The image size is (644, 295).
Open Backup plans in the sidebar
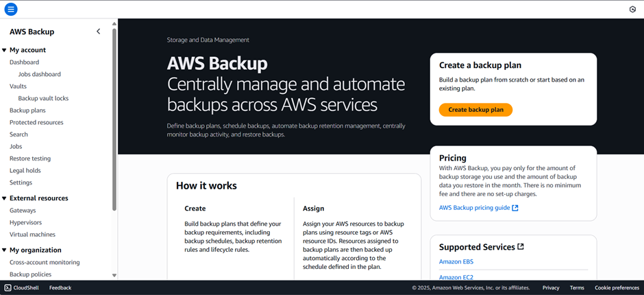[x=27, y=110]
